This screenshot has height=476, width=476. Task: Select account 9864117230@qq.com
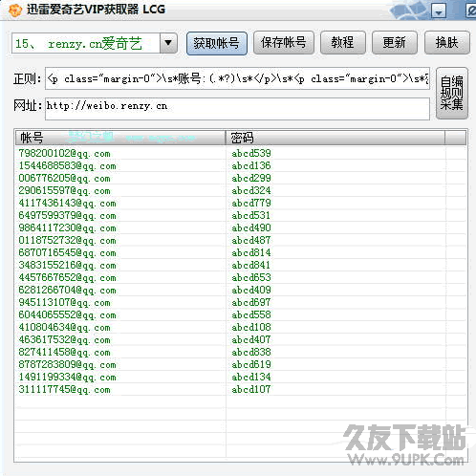[67, 227]
